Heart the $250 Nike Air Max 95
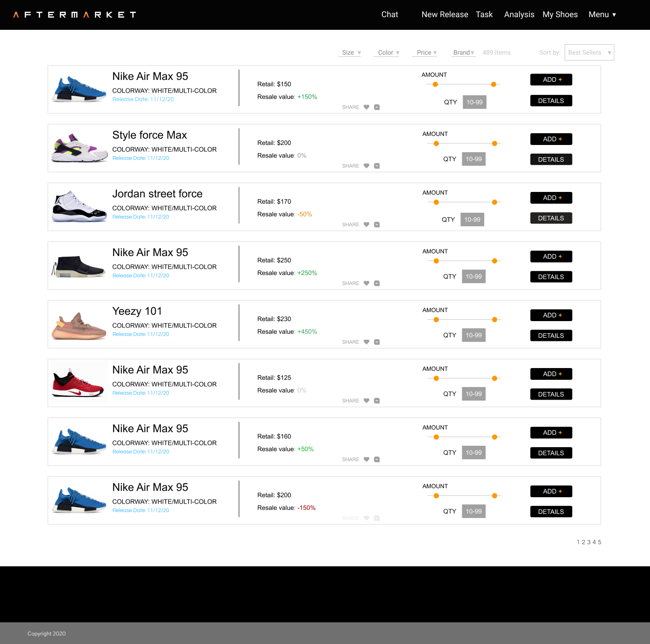 coord(367,283)
